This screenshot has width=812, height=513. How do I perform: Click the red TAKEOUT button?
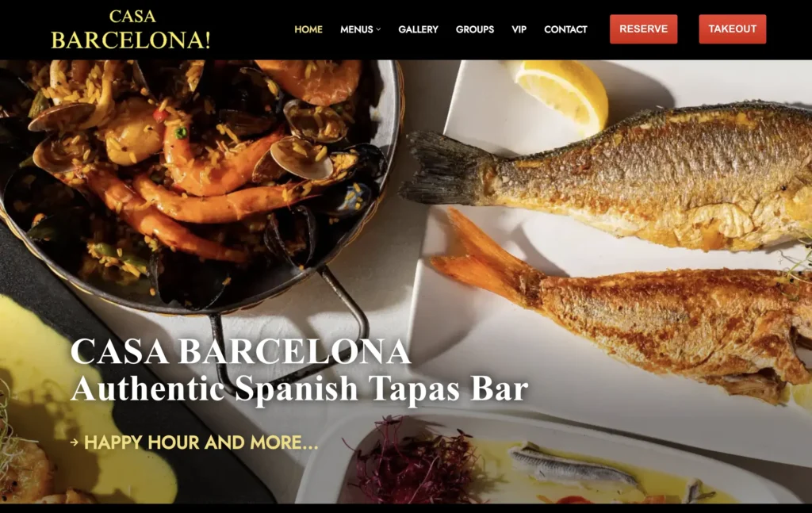pos(732,29)
